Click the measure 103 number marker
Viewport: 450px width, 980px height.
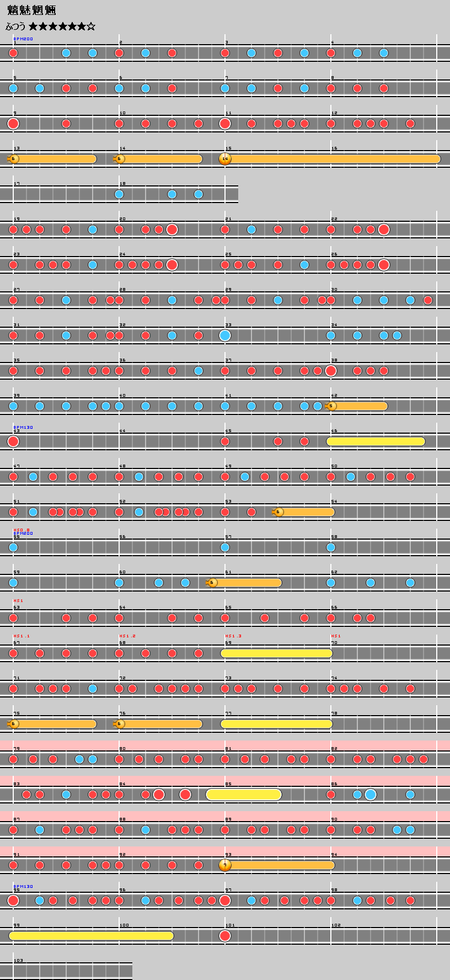tap(18, 961)
